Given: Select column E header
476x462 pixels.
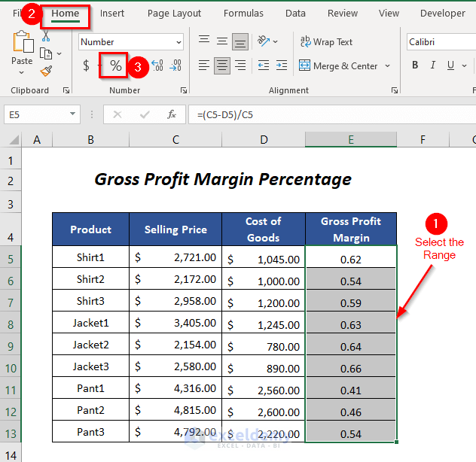Looking at the screenshot, I should (351, 140).
